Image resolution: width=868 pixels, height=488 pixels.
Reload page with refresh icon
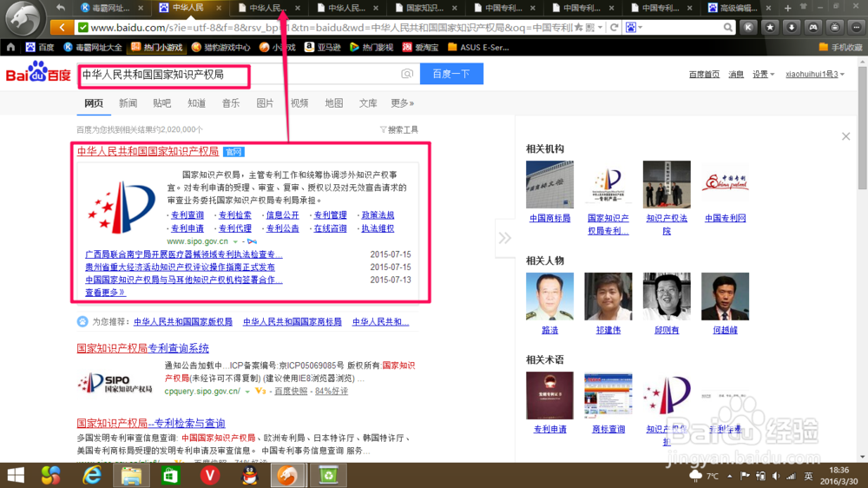coord(614,27)
